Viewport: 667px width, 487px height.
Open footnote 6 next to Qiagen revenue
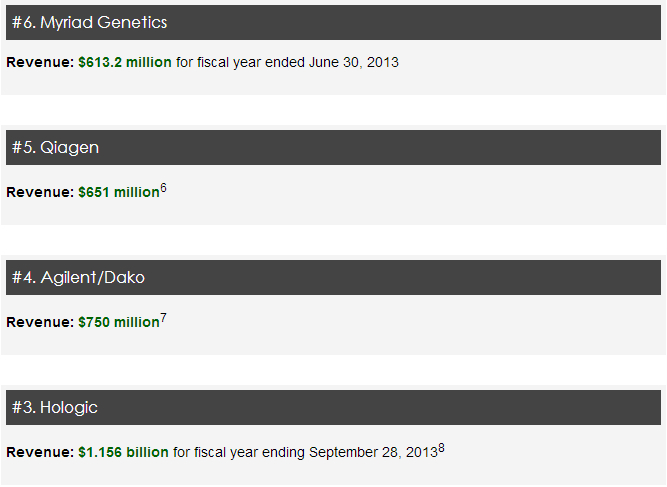tap(163, 188)
